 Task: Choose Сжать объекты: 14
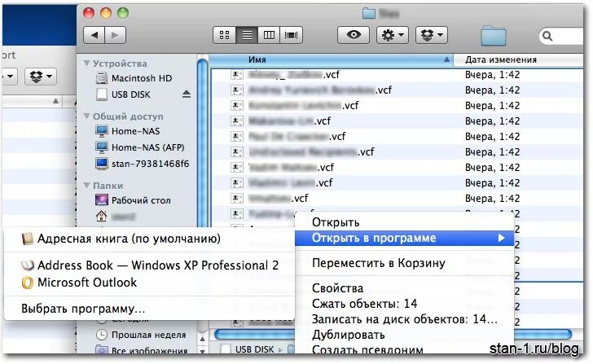tap(404, 304)
